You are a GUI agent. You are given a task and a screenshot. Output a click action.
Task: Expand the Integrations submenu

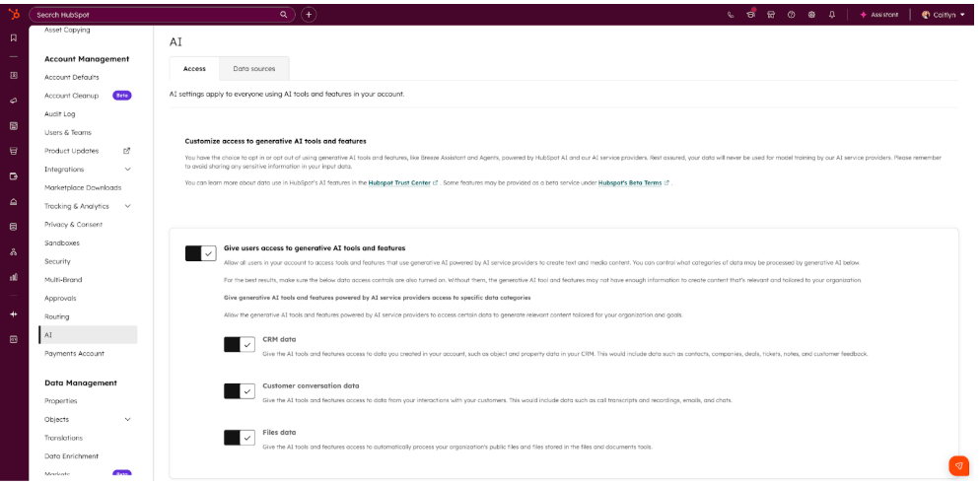(x=127, y=170)
